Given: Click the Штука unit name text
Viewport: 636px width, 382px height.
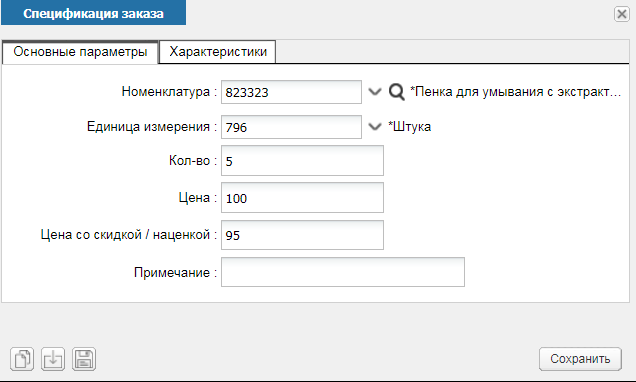Looking at the screenshot, I should pyautogui.click(x=409, y=127).
